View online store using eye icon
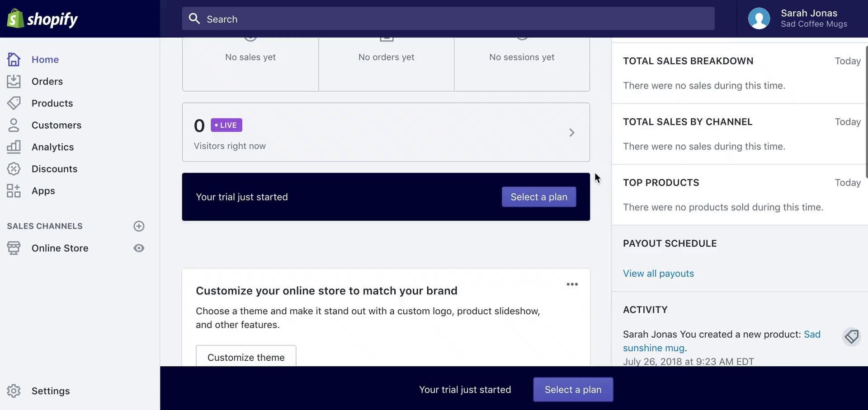Image resolution: width=868 pixels, height=410 pixels. (139, 248)
